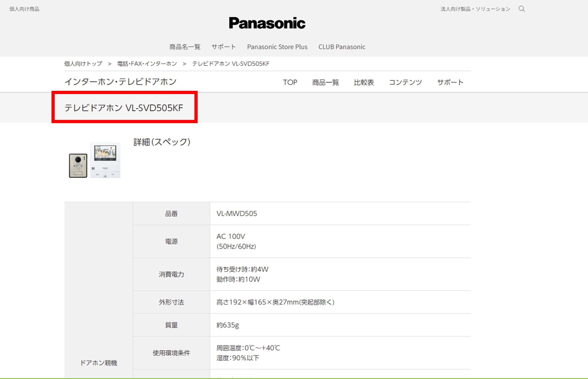Select dimensions 高さ192×幅165×奥27mm value
The image size is (588, 379).
coord(275,302)
